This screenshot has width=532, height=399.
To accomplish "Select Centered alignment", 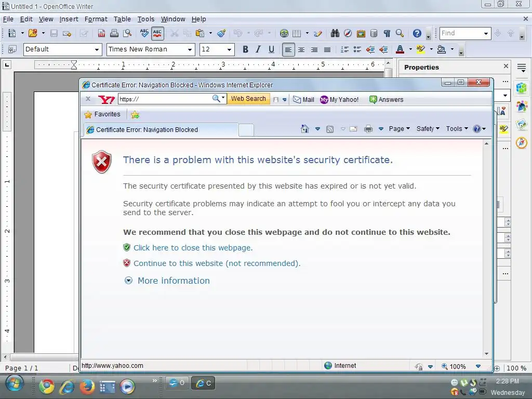I will 301,49.
